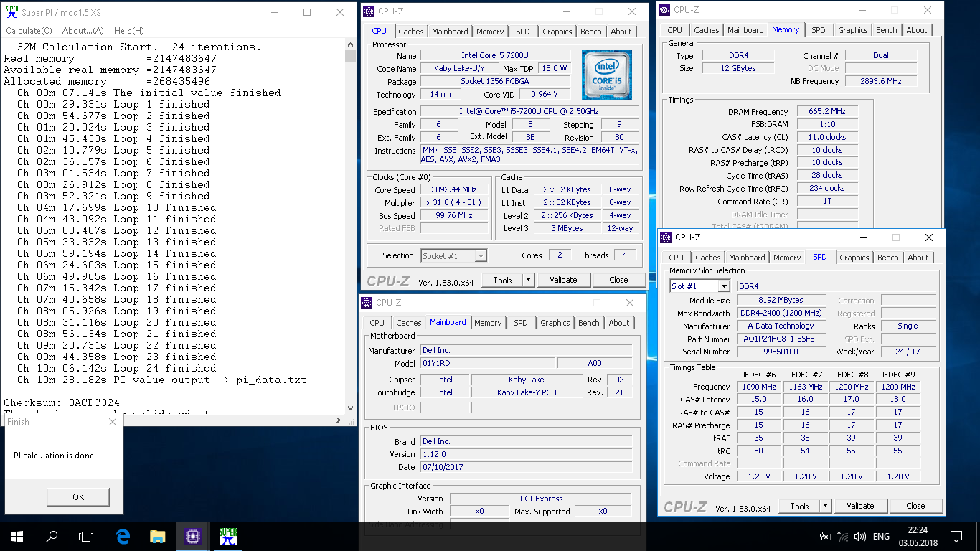Click Bus Speed value 99.76 MHz
This screenshot has height=551, width=980.
point(454,216)
